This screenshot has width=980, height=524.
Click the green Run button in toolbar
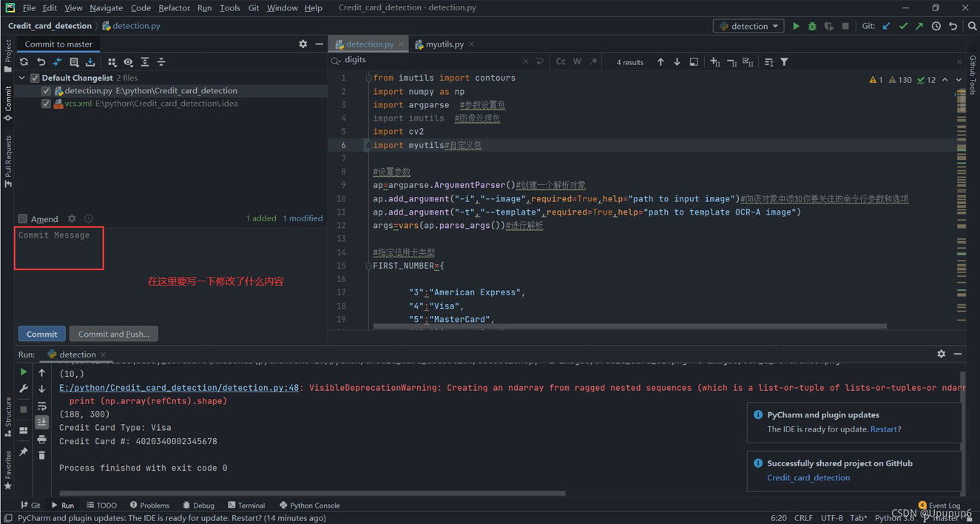point(796,26)
